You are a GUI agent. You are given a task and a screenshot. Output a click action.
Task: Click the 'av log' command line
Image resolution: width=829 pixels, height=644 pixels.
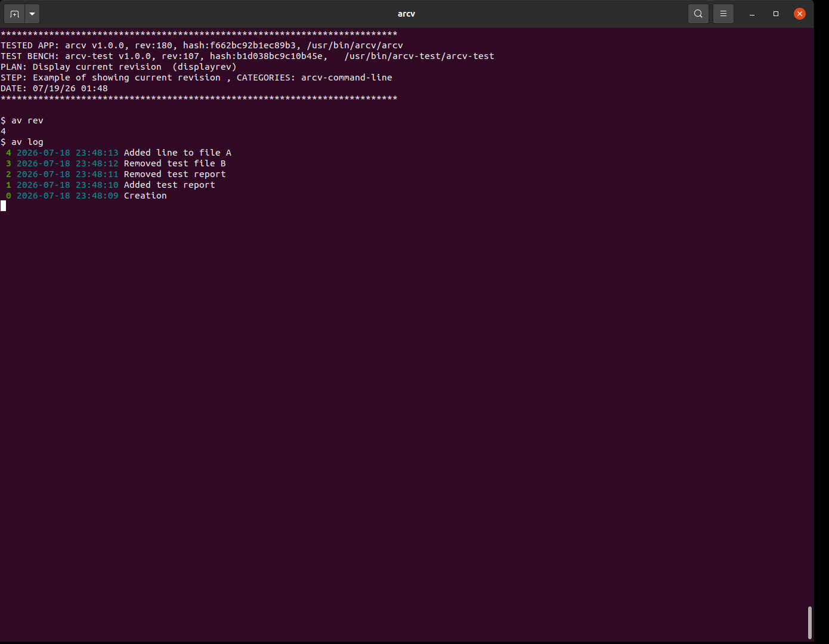(22, 142)
